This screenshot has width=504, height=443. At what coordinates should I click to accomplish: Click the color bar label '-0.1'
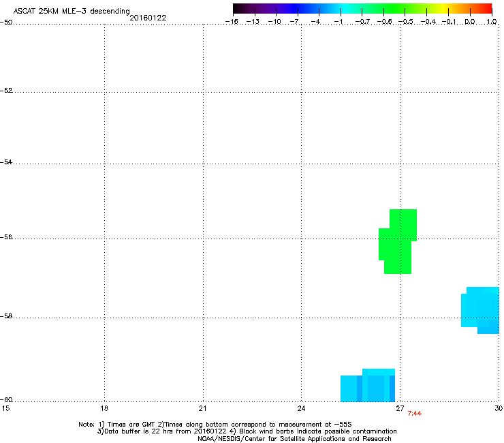click(449, 22)
